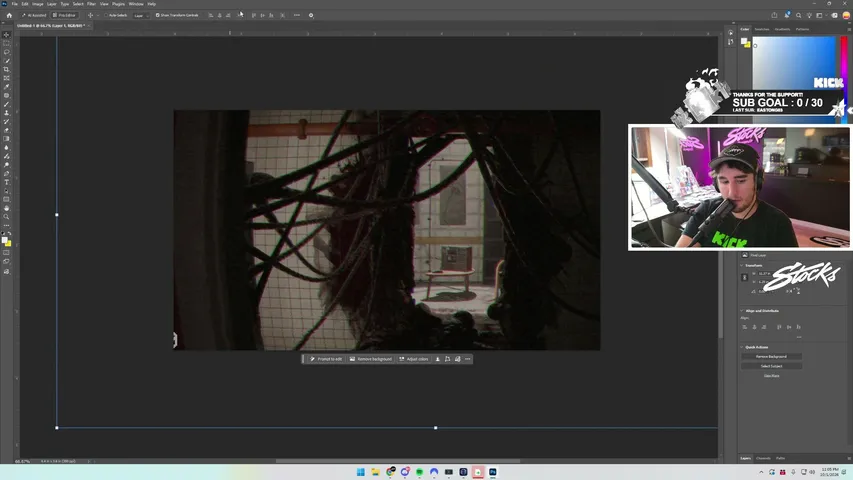
Task: Toggle Quick Mask mode in toolbar
Action: (7, 253)
